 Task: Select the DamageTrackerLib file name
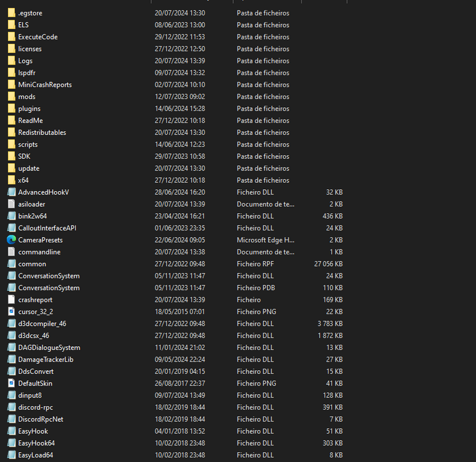46,360
